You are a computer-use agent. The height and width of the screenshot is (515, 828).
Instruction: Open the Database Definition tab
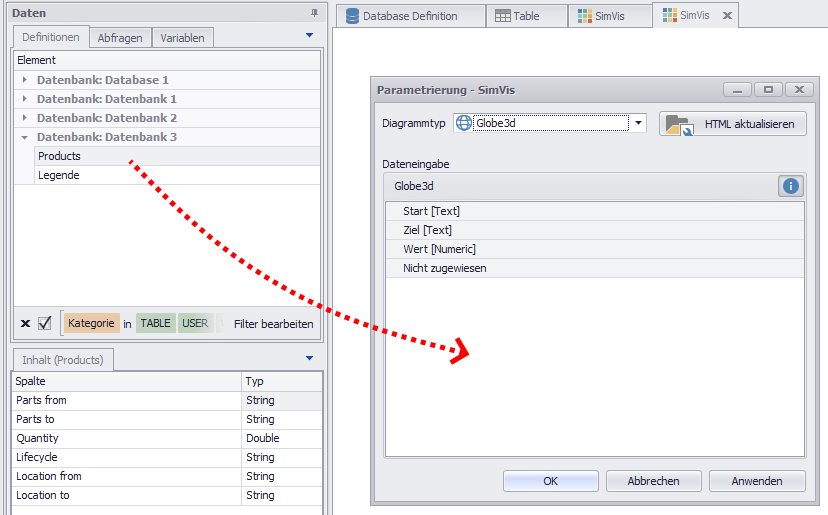pos(410,16)
